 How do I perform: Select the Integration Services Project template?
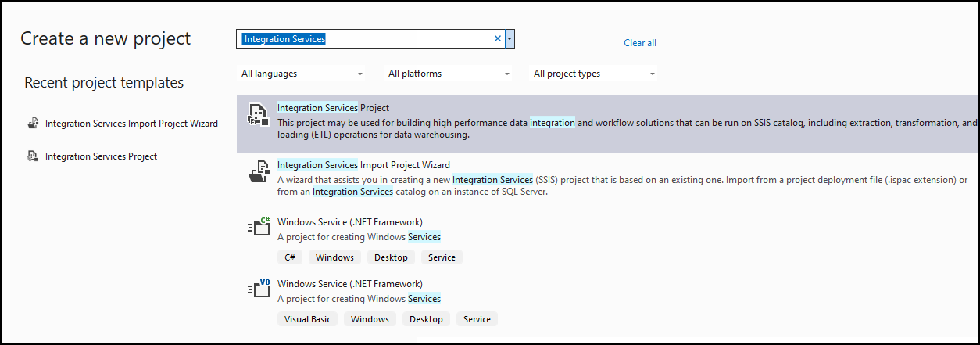coord(608,124)
